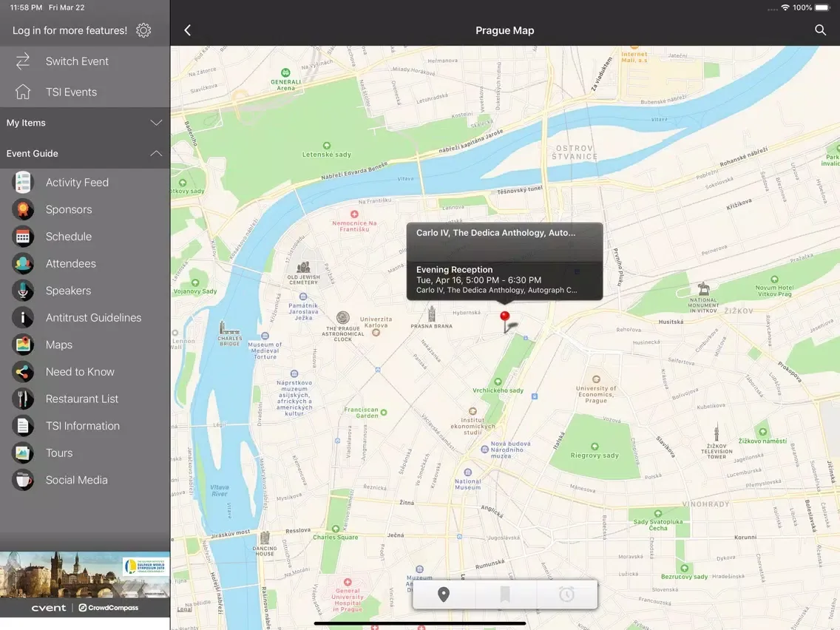Tap the Prague bridge sponsor banner image
The height and width of the screenshot is (630, 840).
tap(85, 575)
